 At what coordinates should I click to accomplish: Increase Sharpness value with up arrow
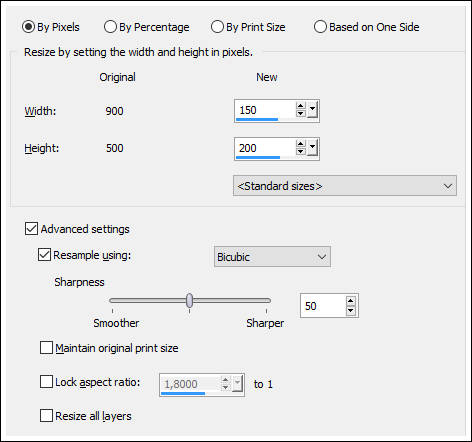350,301
